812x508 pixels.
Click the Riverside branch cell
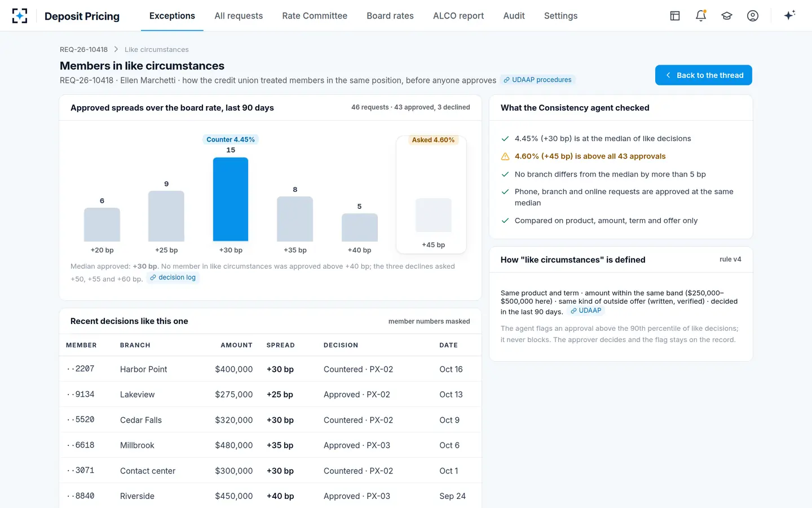pyautogui.click(x=137, y=496)
